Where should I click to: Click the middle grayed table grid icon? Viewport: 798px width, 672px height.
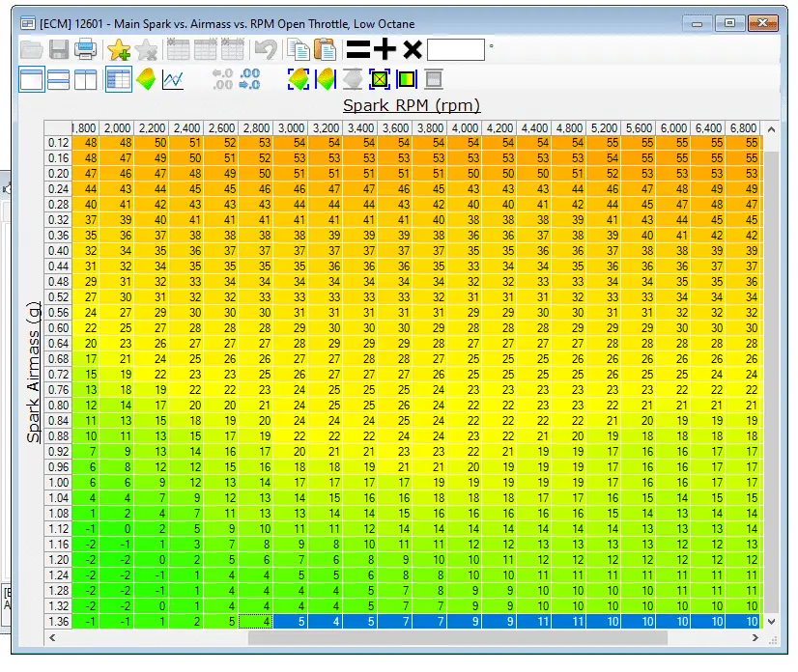coord(205,49)
